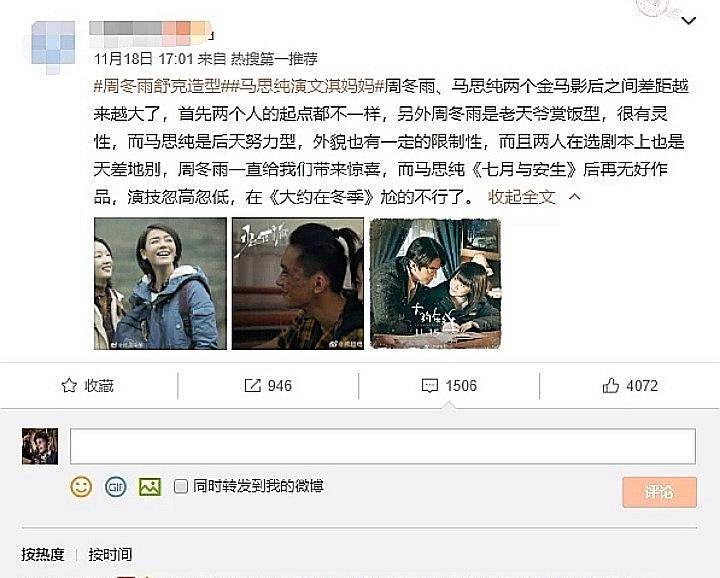The image size is (720, 578).
Task: Click the repost icon next to 946
Action: click(253, 385)
